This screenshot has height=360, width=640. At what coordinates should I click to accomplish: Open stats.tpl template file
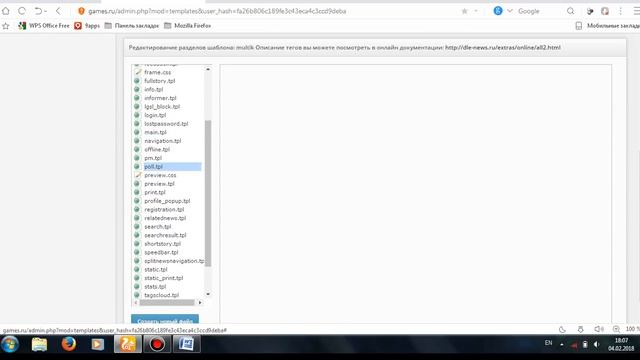click(x=155, y=287)
